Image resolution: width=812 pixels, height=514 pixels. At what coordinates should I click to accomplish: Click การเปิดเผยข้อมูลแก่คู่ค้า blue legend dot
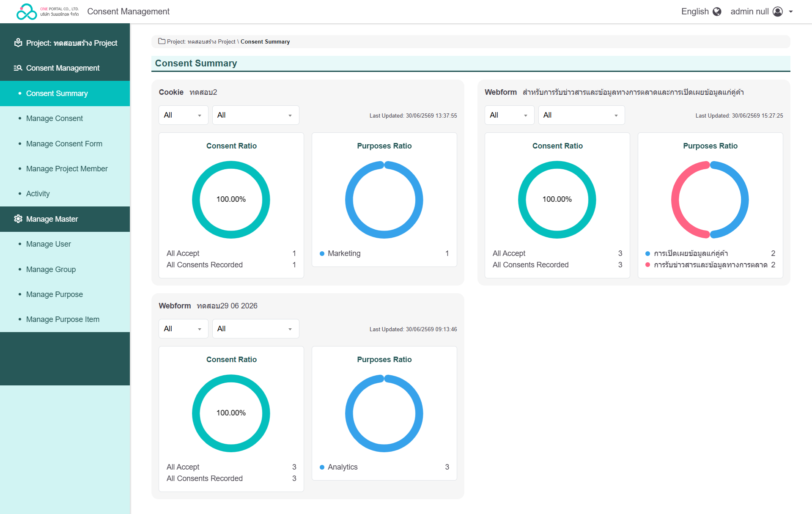[x=647, y=254]
